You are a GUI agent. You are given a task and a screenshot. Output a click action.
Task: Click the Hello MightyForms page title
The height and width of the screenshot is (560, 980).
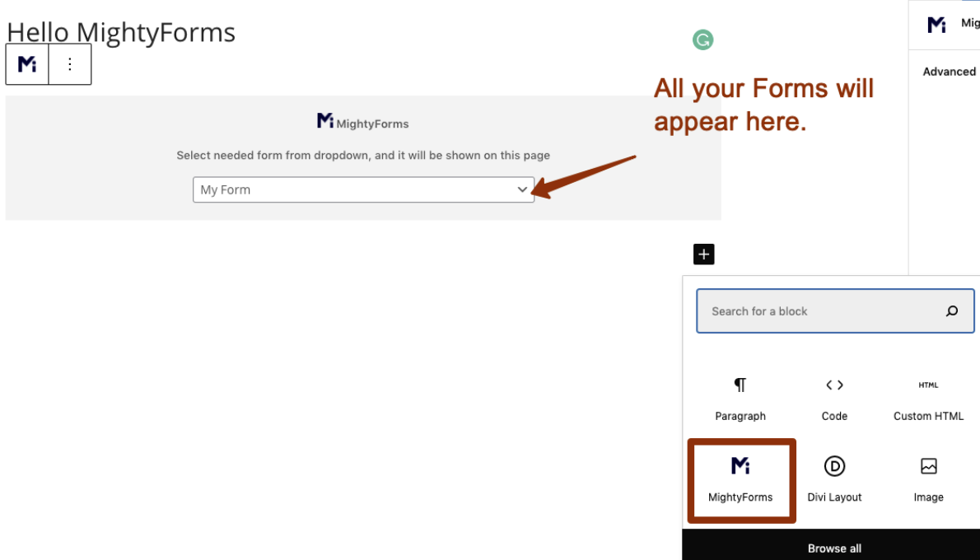point(120,32)
